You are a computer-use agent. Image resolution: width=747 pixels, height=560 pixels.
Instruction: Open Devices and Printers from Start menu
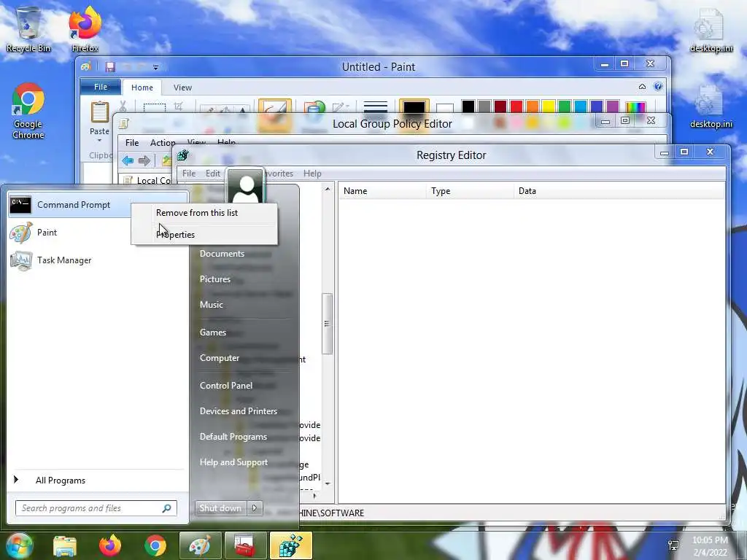click(239, 411)
